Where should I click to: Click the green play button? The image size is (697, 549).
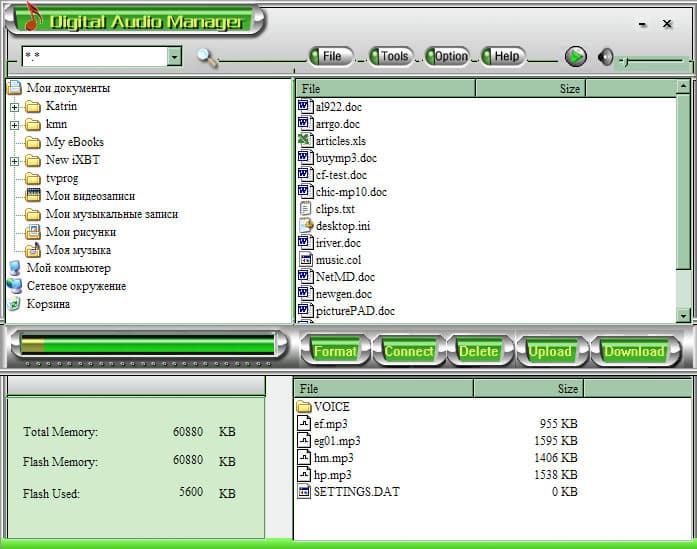point(576,57)
